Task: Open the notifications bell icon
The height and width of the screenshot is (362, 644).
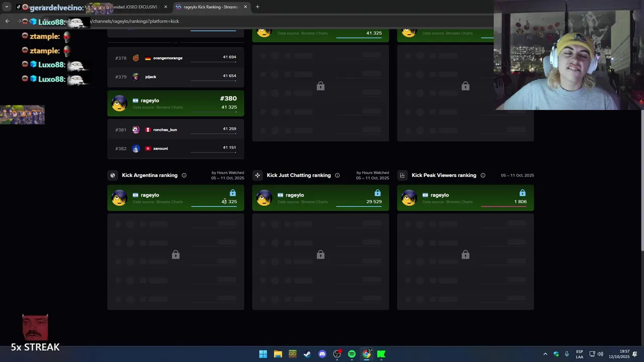Action: (x=635, y=354)
